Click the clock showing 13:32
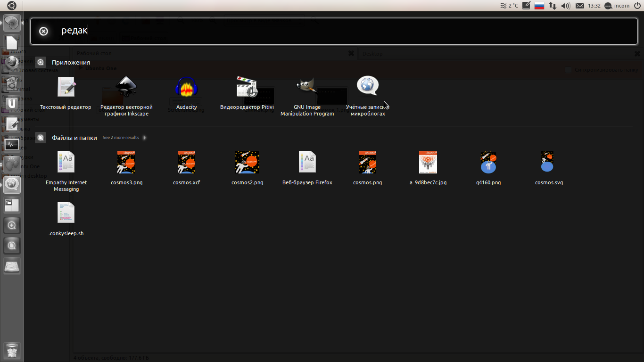The width and height of the screenshot is (644, 362). coord(594,6)
